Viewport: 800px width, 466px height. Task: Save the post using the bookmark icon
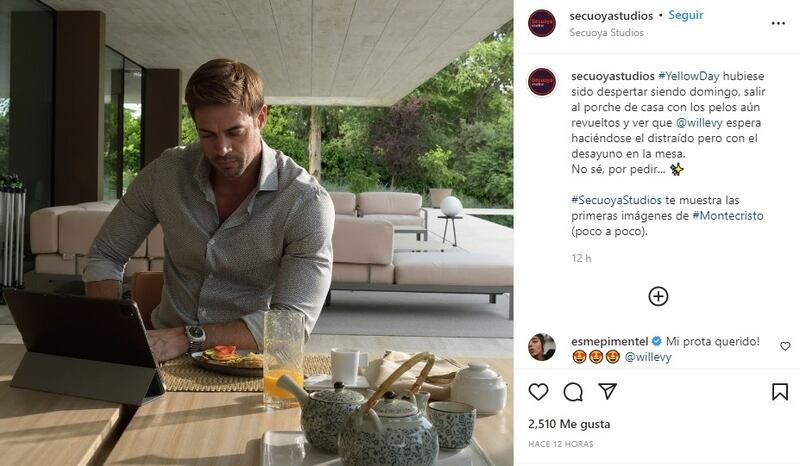[780, 392]
